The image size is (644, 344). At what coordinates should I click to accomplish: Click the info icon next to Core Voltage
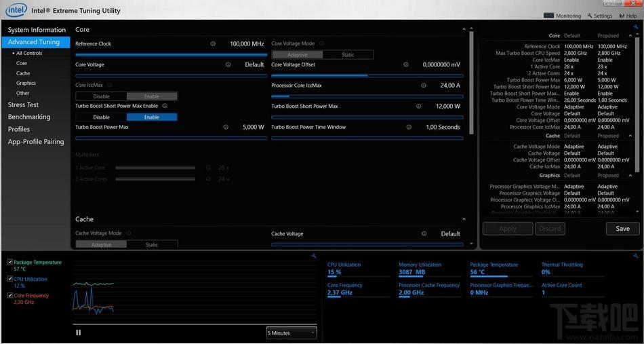[228, 65]
